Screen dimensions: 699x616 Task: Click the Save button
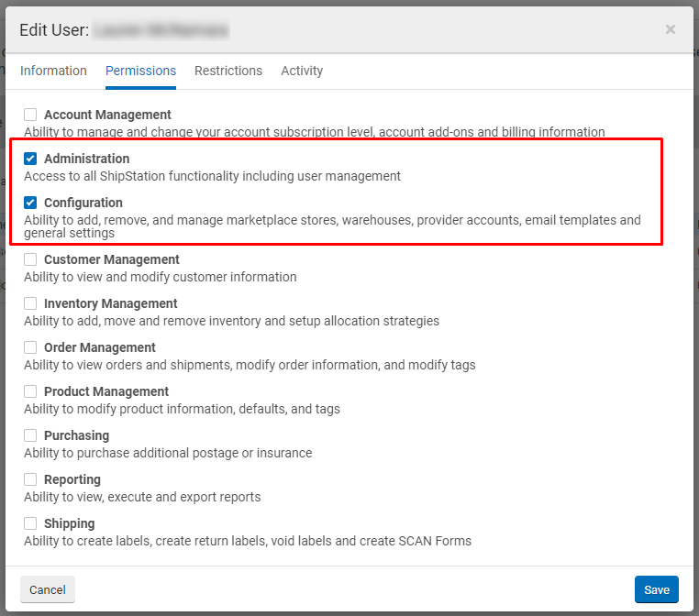[x=656, y=589]
